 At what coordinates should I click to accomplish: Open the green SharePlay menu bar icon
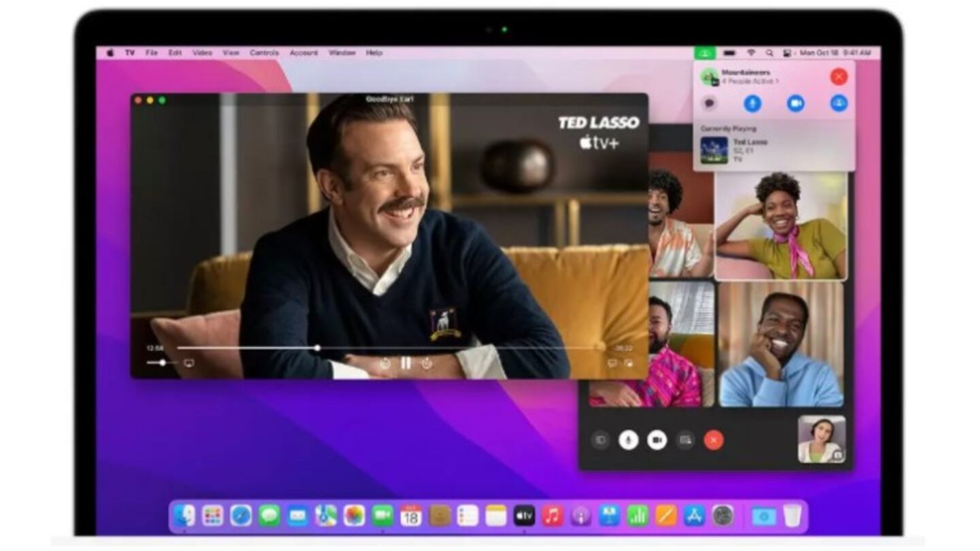coord(705,52)
